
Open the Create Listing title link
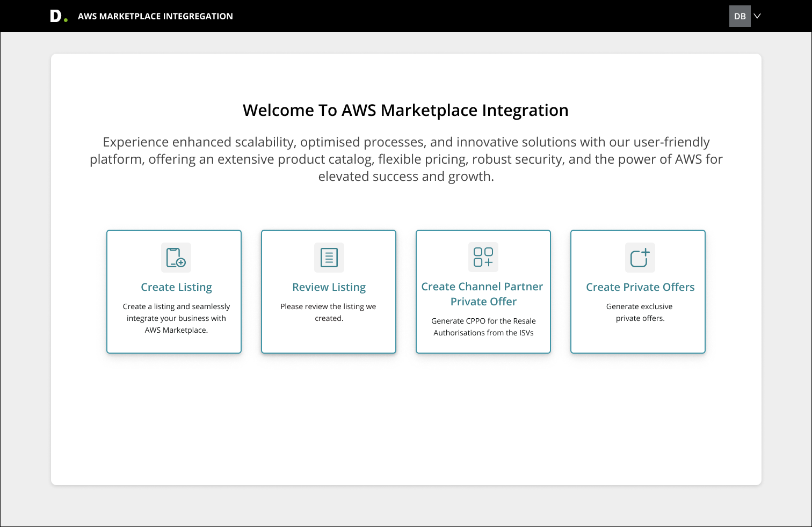176,287
